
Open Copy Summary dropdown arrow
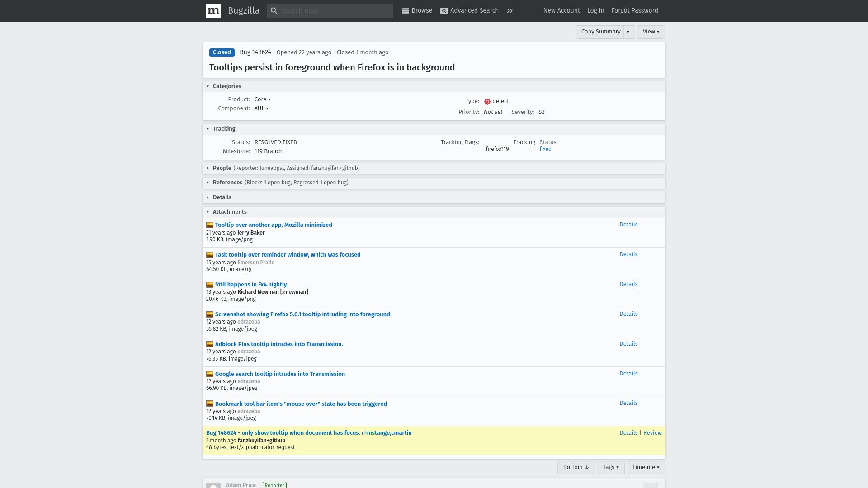[628, 32]
